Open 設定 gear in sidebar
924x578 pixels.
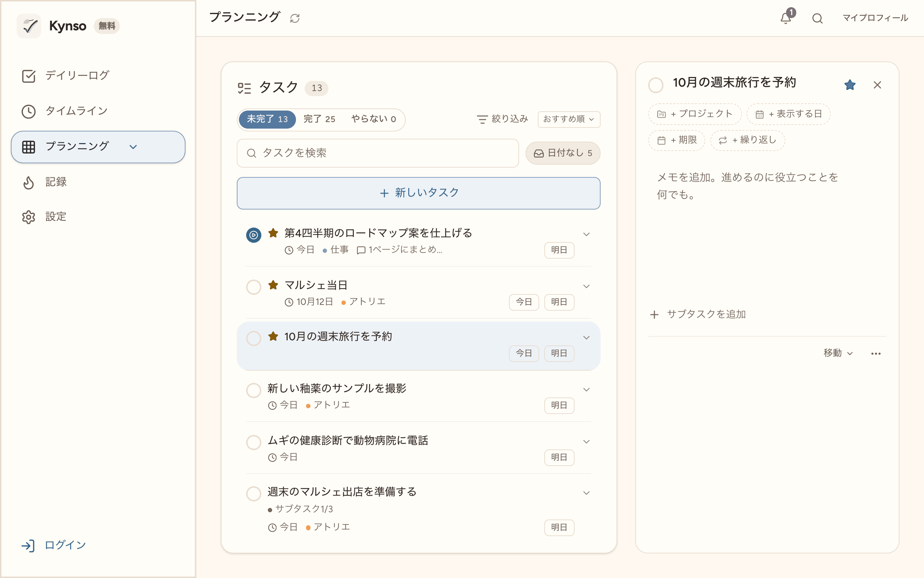tap(98, 217)
